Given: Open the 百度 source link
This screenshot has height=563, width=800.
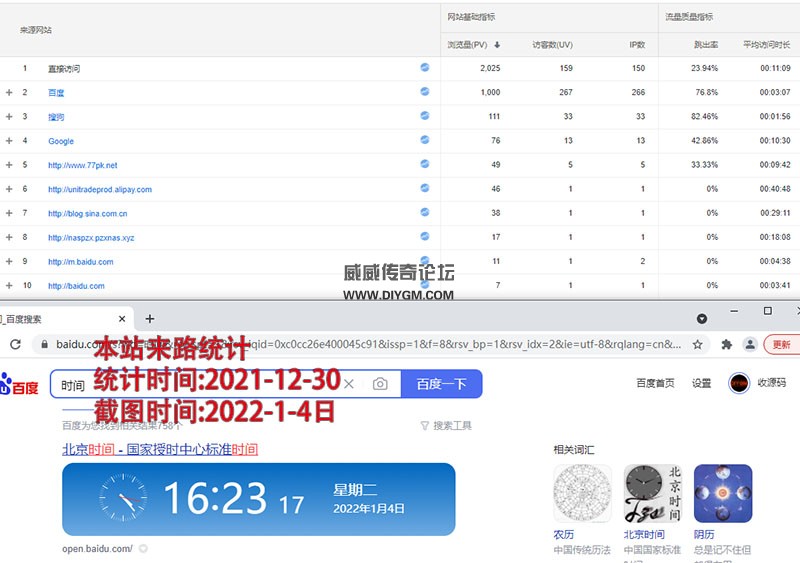Looking at the screenshot, I should pyautogui.click(x=56, y=93).
